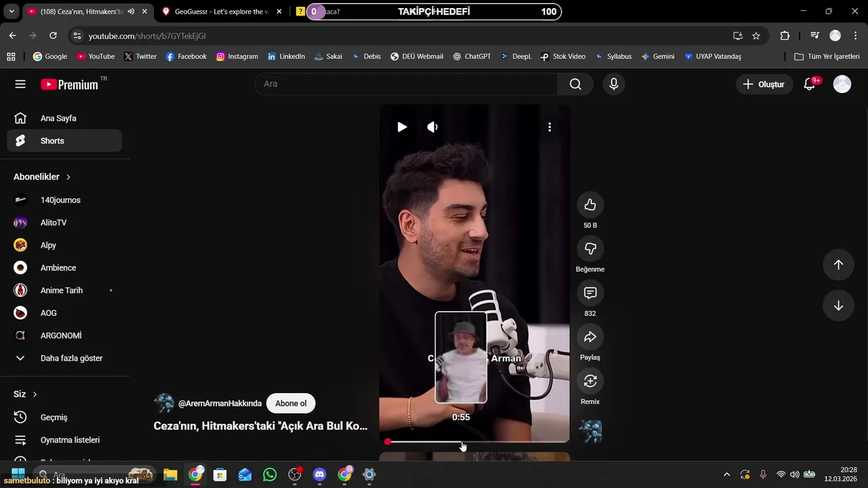868x488 pixels.
Task: Open the DeepL bookmark
Action: (516, 56)
